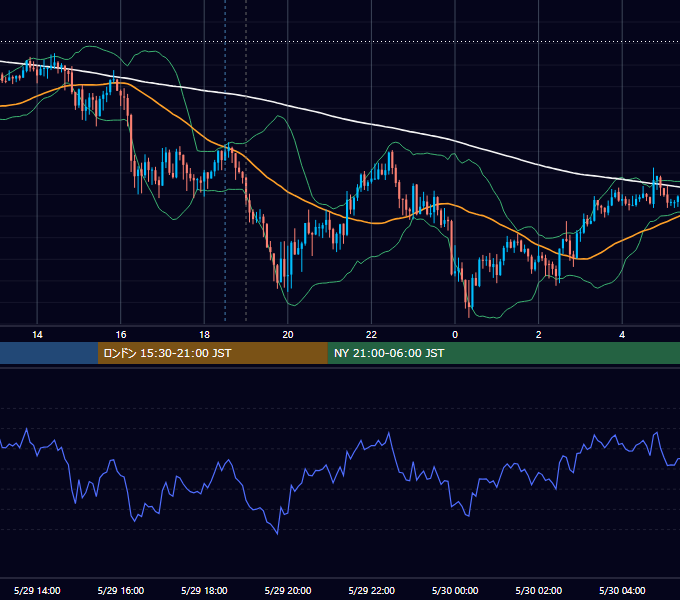Screen dimensions: 680x600
Task: Click the 18 hour axis label
Action: point(204,335)
